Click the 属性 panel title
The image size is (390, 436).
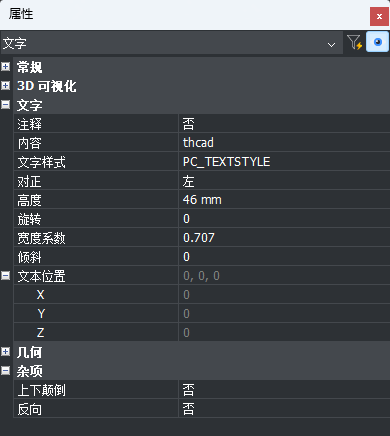(x=21, y=14)
